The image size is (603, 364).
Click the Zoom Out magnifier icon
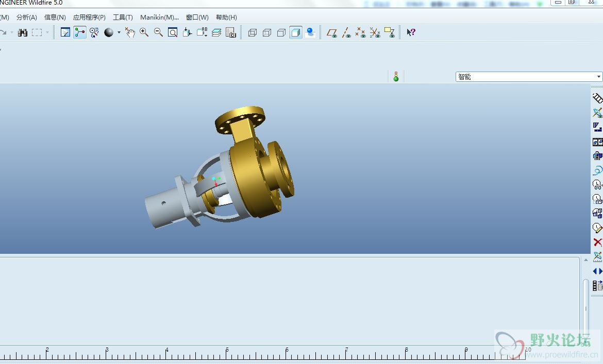tap(158, 32)
